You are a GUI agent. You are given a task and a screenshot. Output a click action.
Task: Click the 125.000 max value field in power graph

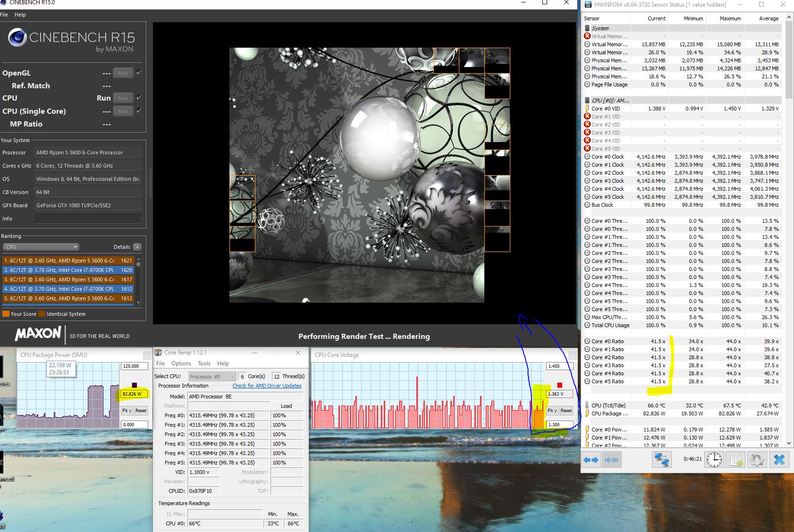pos(135,366)
